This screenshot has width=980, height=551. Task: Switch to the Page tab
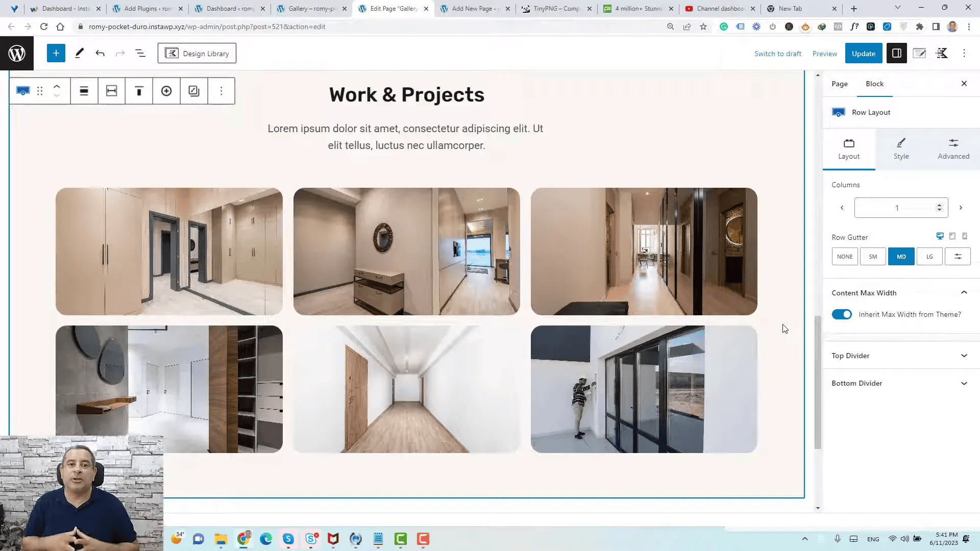click(x=840, y=84)
